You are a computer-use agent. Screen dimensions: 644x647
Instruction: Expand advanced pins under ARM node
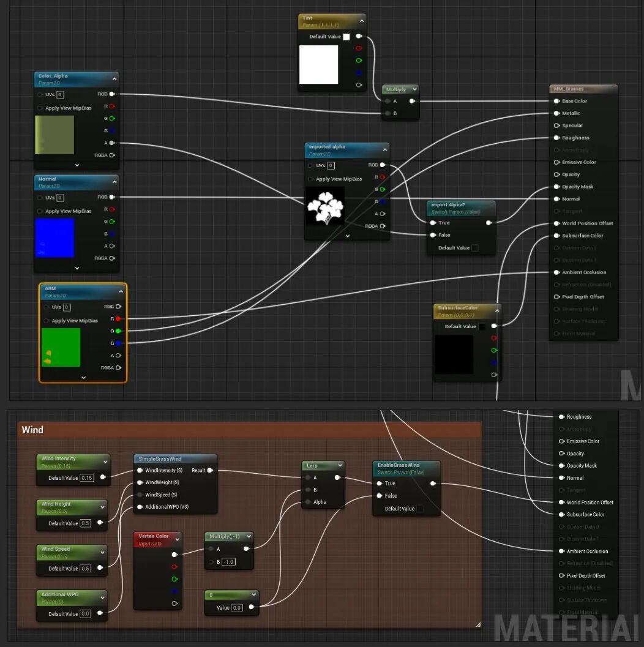[x=83, y=377]
